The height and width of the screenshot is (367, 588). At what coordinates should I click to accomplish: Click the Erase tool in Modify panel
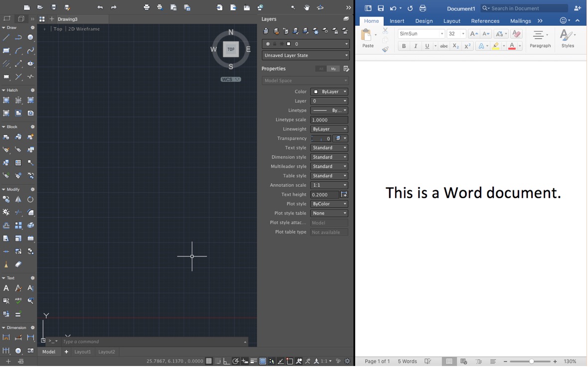pyautogui.click(x=18, y=264)
